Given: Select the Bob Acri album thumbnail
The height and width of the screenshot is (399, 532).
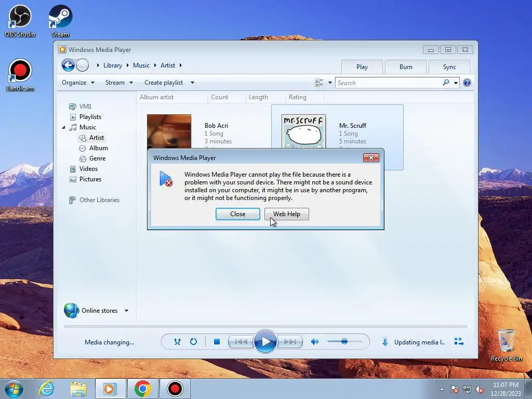Looking at the screenshot, I should tap(169, 131).
